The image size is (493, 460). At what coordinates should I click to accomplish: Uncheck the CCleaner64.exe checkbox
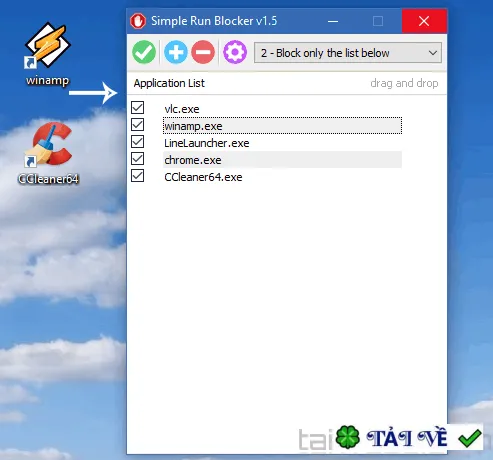(x=137, y=176)
